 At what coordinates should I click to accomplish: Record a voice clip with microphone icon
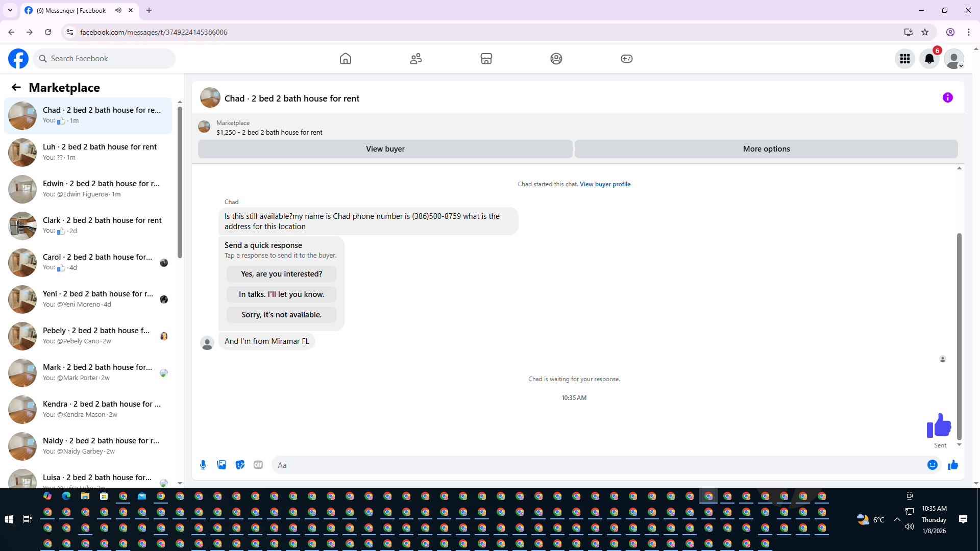[203, 465]
